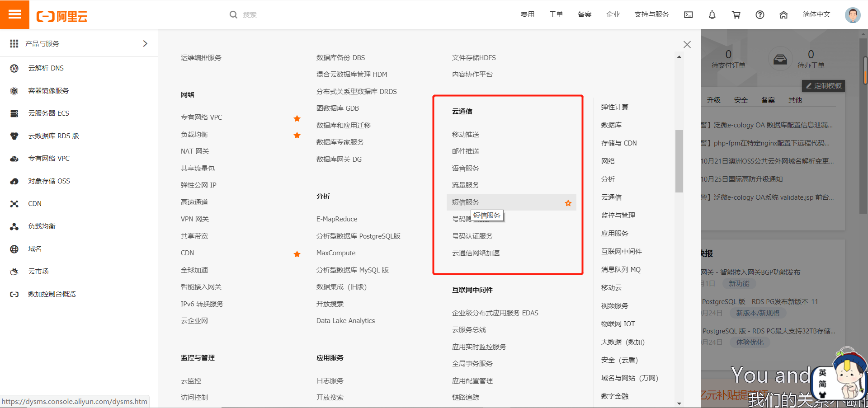
Task: Open 日志服务 under 应用服务
Action: coord(330,381)
